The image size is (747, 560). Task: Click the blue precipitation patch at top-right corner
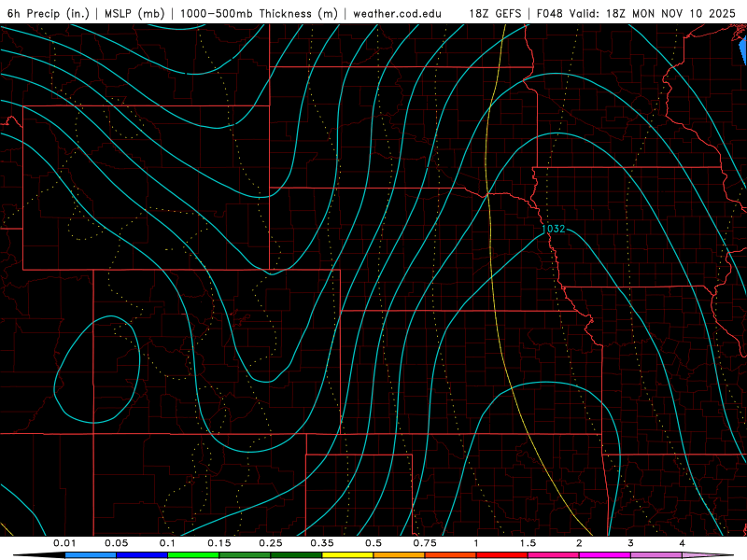tap(743, 51)
